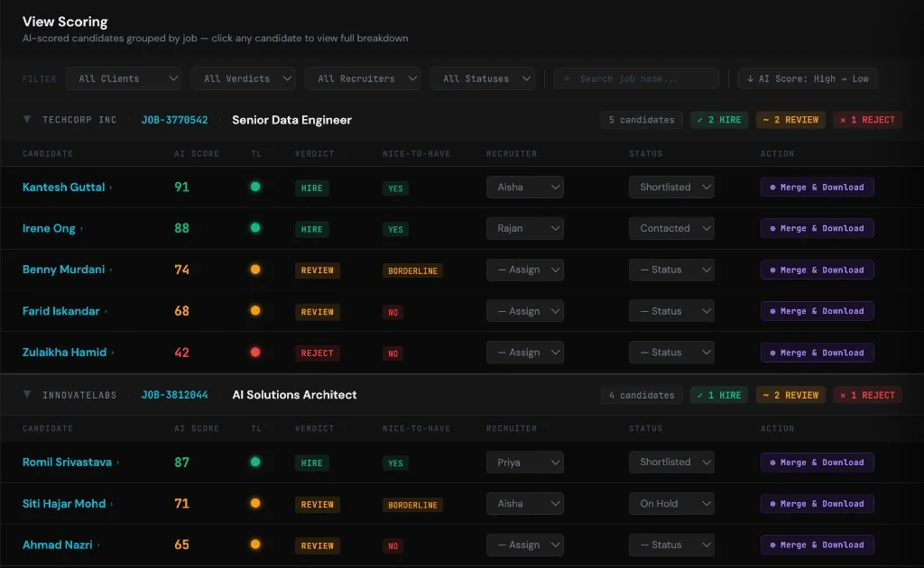Open Kantesh Guttal's Shortlisted status dropdown
Image resolution: width=924 pixels, height=568 pixels.
pyautogui.click(x=671, y=188)
